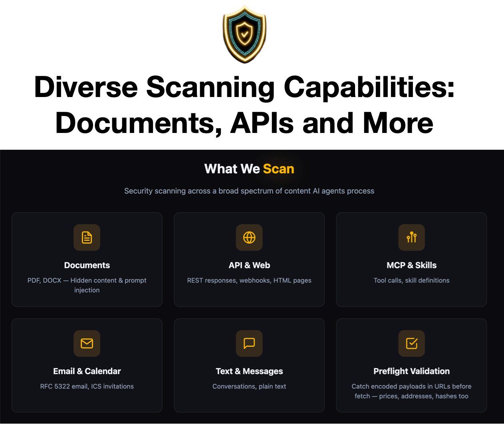Select the "MCP & Skills" card title
Image resolution: width=504 pixels, height=424 pixels.
click(411, 265)
